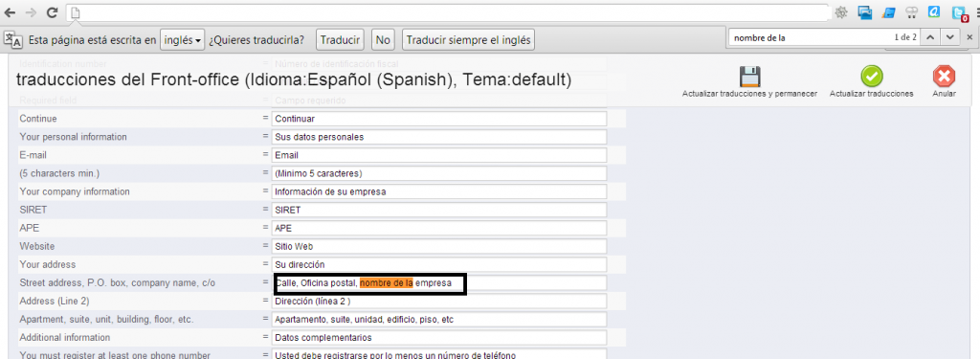980x359 pixels.
Task: Click the translate icon in the translation bar
Action: point(13,39)
